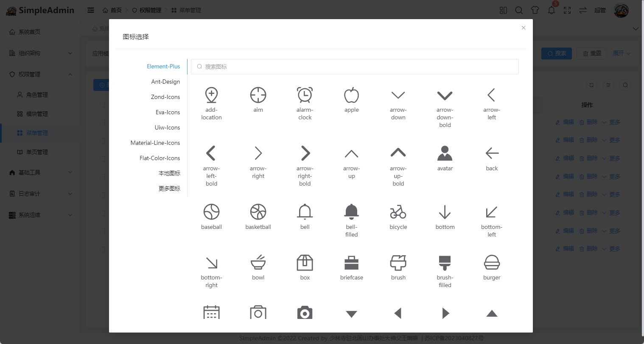Switch to Material-Line-Icons tab

coord(155,143)
